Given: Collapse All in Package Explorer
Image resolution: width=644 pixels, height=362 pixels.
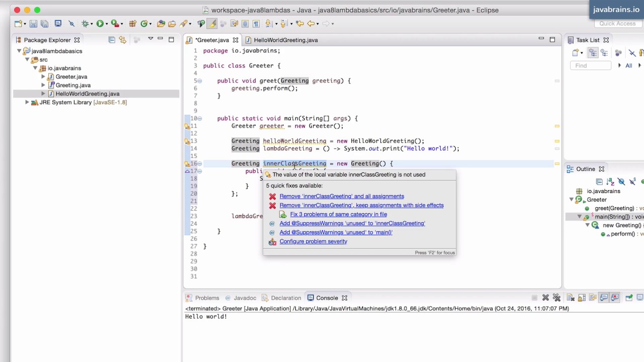Looking at the screenshot, I should pyautogui.click(x=112, y=40).
